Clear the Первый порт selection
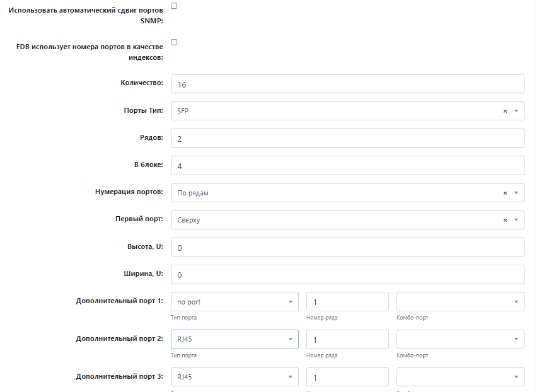 click(x=505, y=220)
